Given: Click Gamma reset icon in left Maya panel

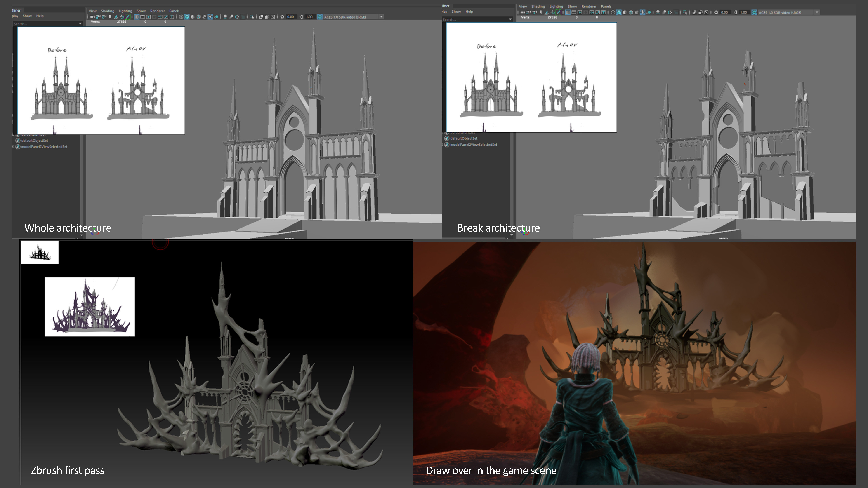Looking at the screenshot, I should (x=301, y=17).
